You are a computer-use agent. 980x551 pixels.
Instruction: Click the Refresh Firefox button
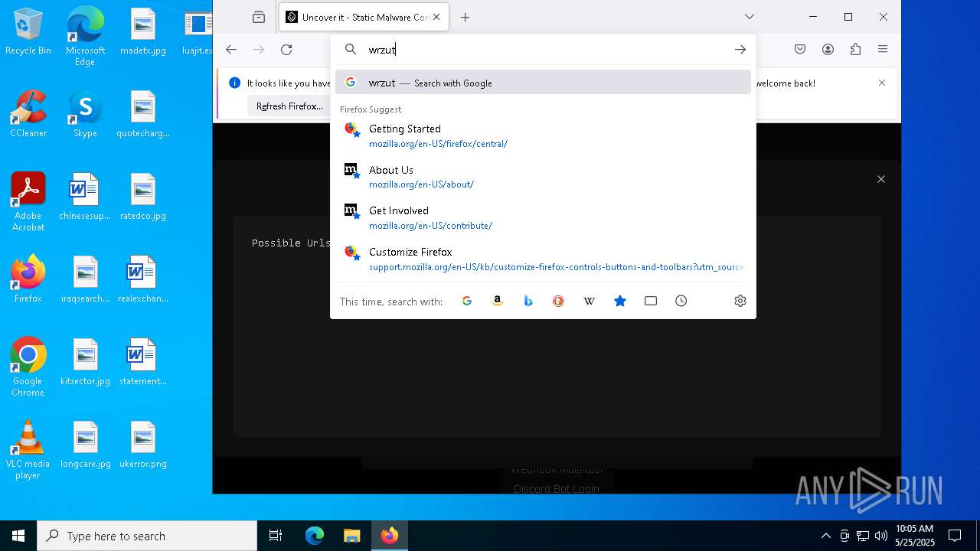coord(289,106)
